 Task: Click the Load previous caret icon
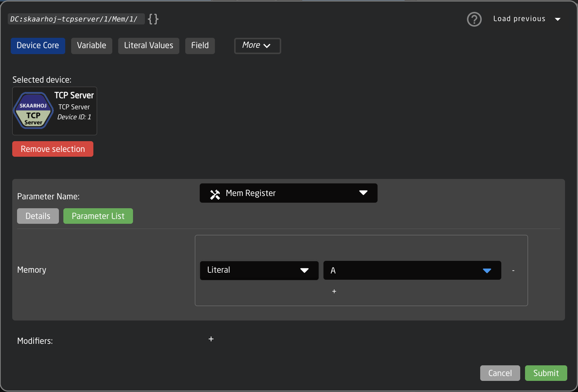[x=558, y=19]
